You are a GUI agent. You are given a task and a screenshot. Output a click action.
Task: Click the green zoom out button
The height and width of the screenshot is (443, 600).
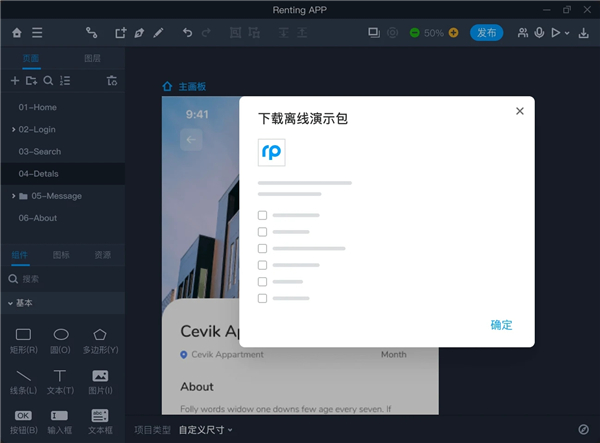tap(414, 33)
